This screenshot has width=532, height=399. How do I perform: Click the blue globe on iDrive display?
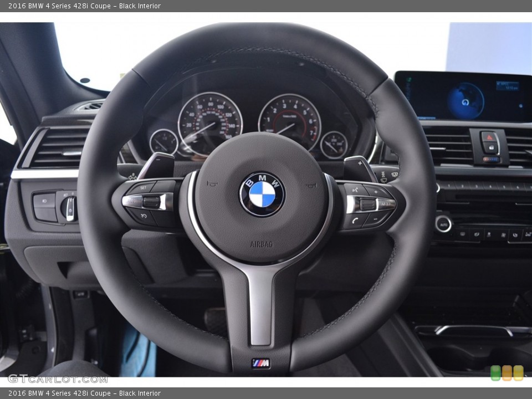click(465, 101)
